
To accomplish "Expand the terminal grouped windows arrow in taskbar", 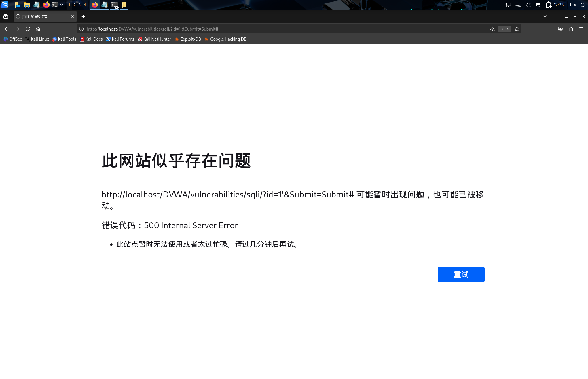I will coord(61,5).
